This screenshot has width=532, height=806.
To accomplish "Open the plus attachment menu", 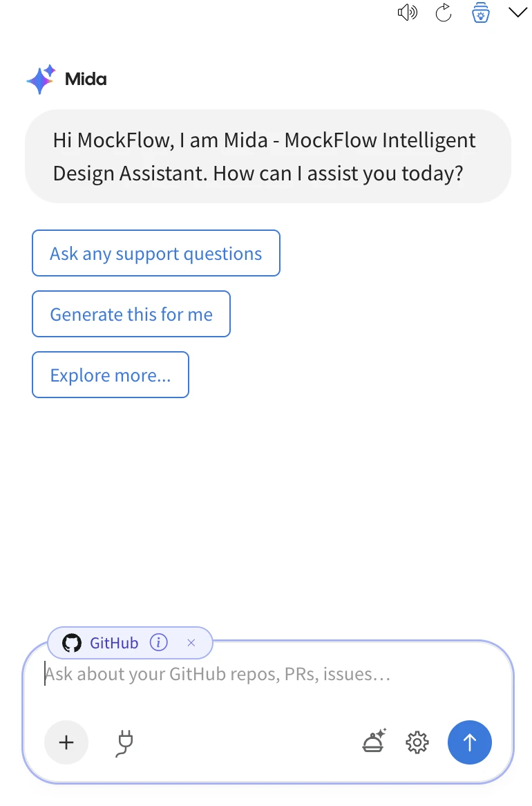I will (66, 742).
